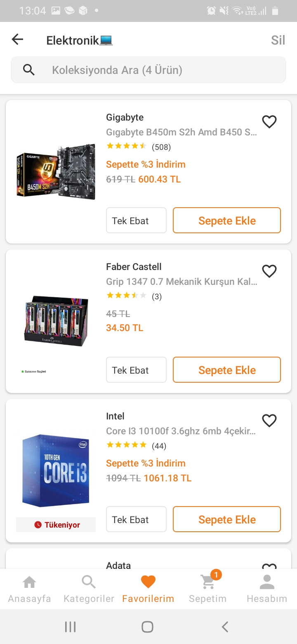The image size is (297, 644).
Task: Tap the back arrow icon
Action: (18, 40)
